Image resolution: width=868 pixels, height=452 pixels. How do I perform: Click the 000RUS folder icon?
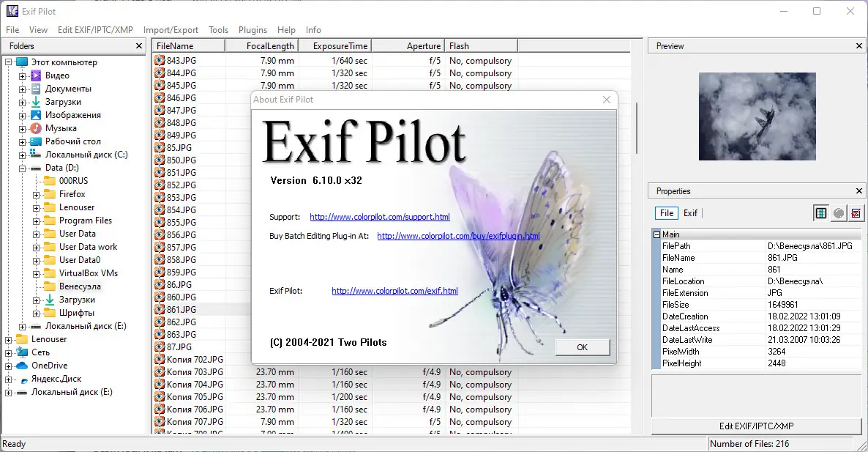click(x=50, y=180)
